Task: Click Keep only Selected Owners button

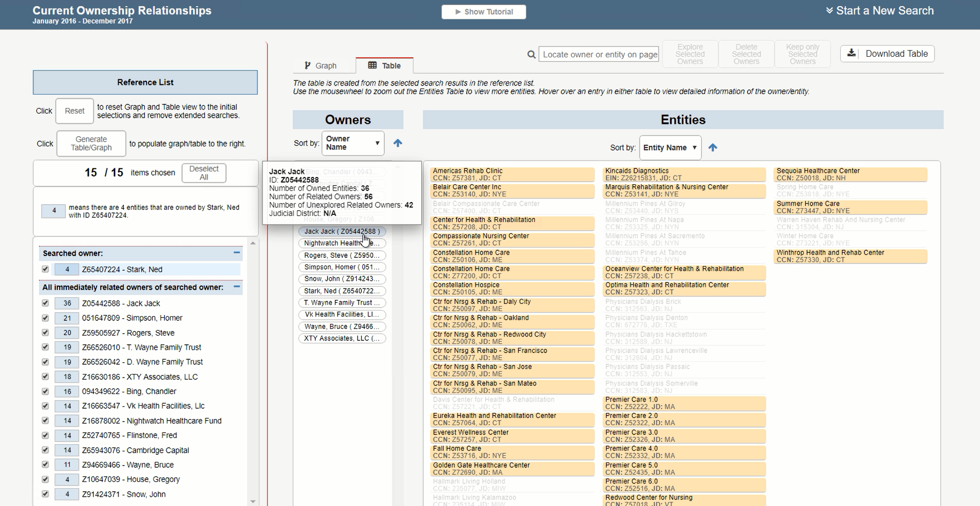Action: pos(802,54)
